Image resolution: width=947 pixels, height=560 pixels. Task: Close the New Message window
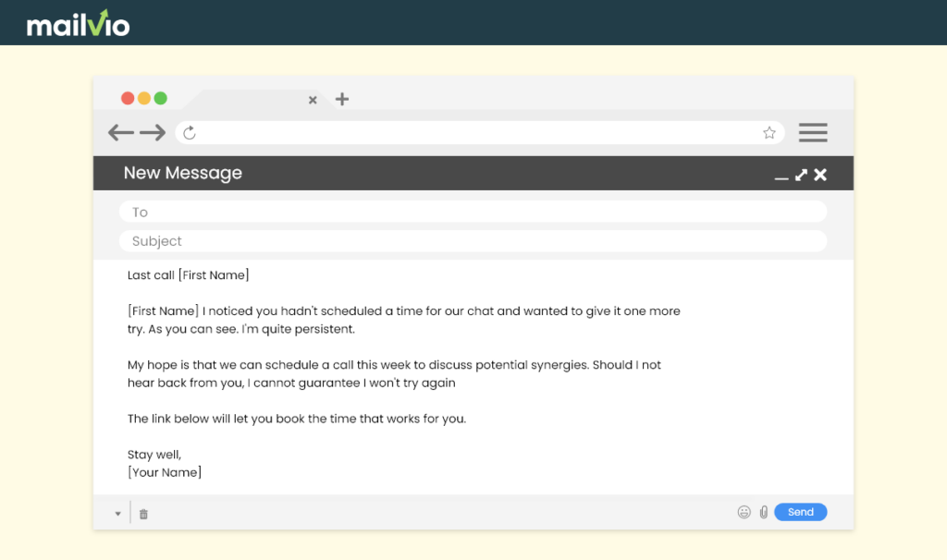pyautogui.click(x=820, y=175)
